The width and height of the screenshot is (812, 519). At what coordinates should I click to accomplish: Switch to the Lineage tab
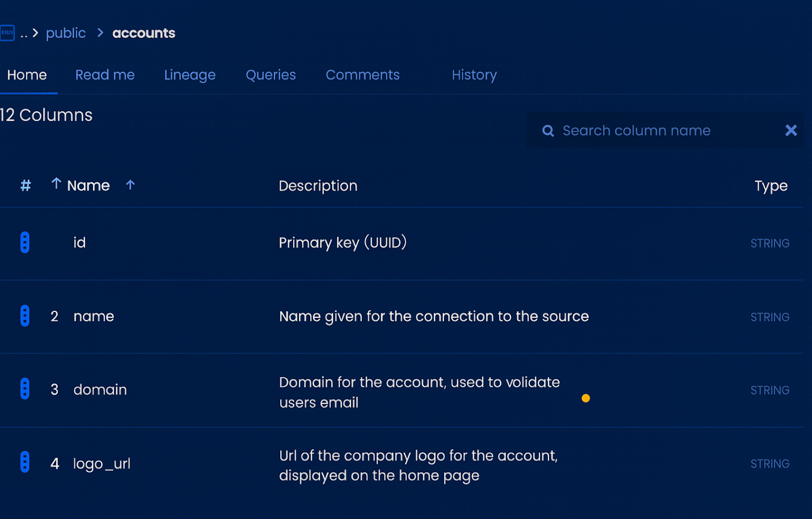point(189,75)
